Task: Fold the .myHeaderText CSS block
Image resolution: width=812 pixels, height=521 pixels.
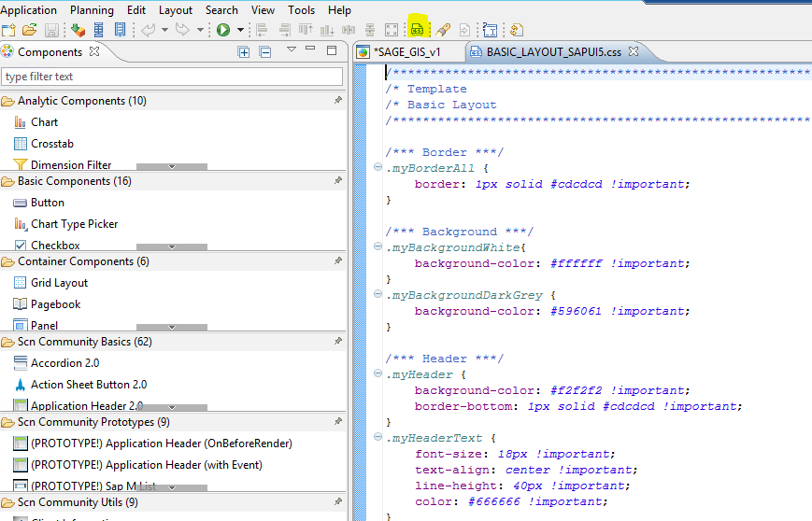Action: [x=378, y=437]
